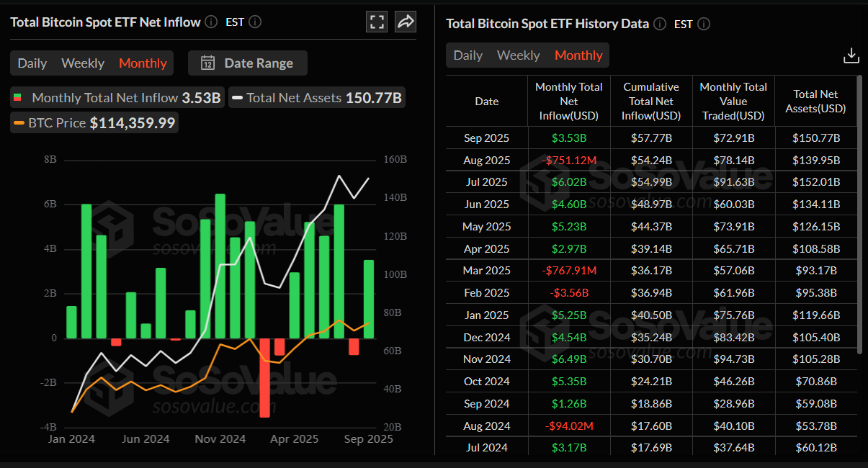Expand chart to fullscreen view
868x468 pixels.
376,21
